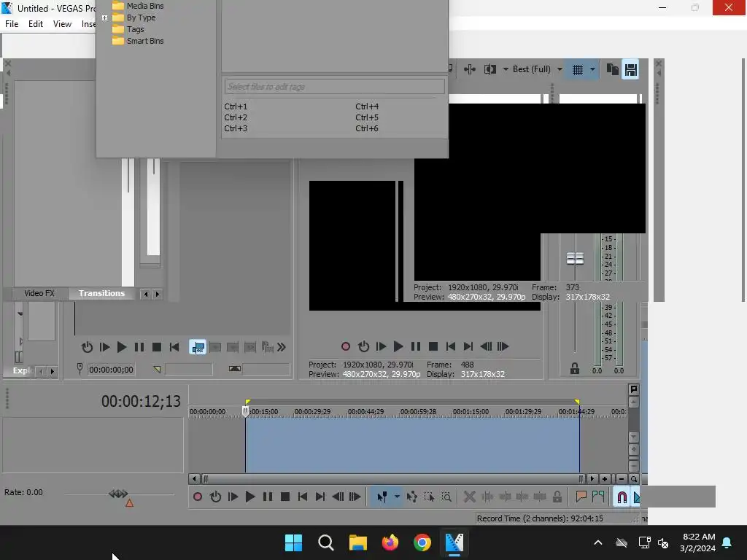Step to next frame on timeline transport
The height and width of the screenshot is (560, 747).
point(355,497)
